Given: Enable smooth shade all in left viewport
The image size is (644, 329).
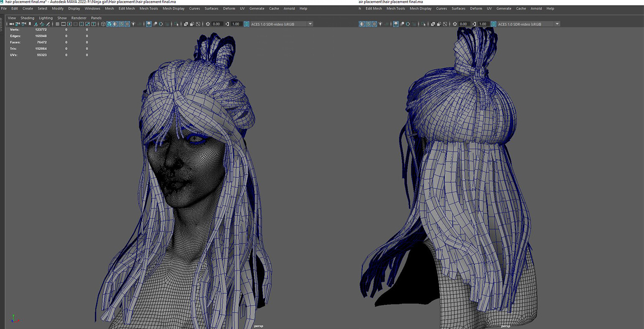Looking at the screenshot, I should [109, 24].
